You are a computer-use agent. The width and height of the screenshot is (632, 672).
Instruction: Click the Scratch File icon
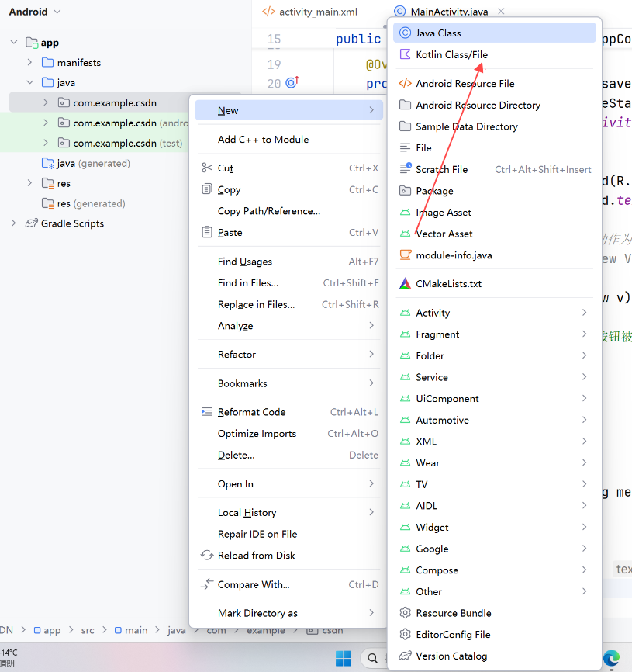[406, 168]
